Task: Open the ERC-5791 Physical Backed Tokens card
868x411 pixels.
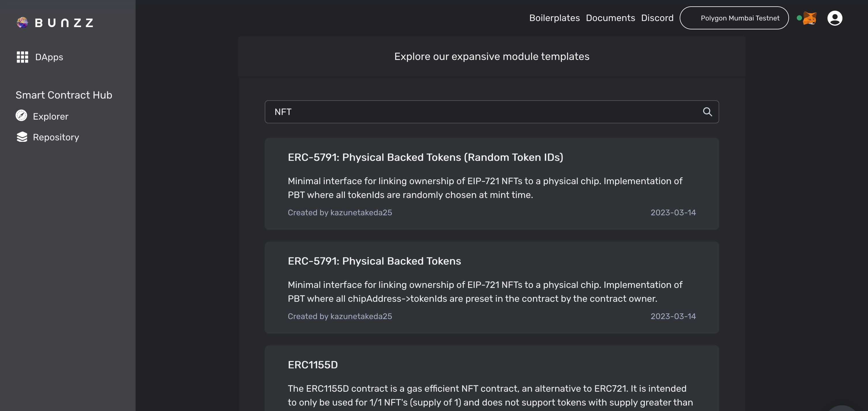Action: click(x=374, y=261)
